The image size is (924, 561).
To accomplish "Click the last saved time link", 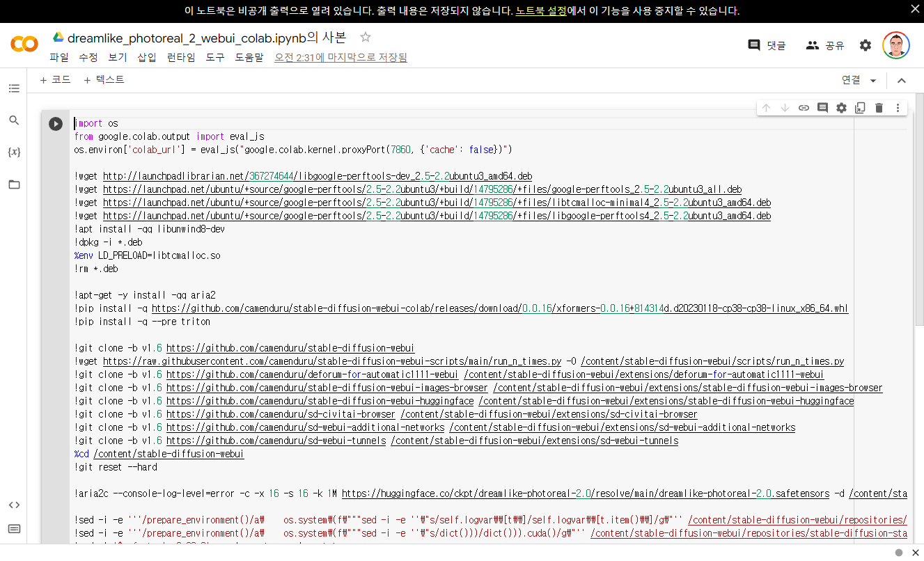I will (340, 57).
